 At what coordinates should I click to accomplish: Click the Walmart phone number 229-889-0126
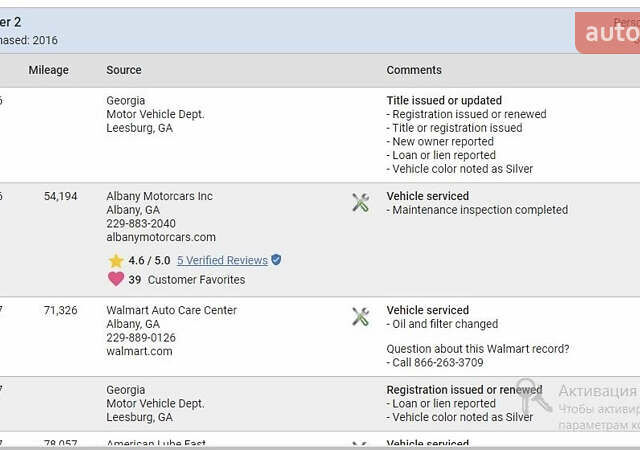141,337
